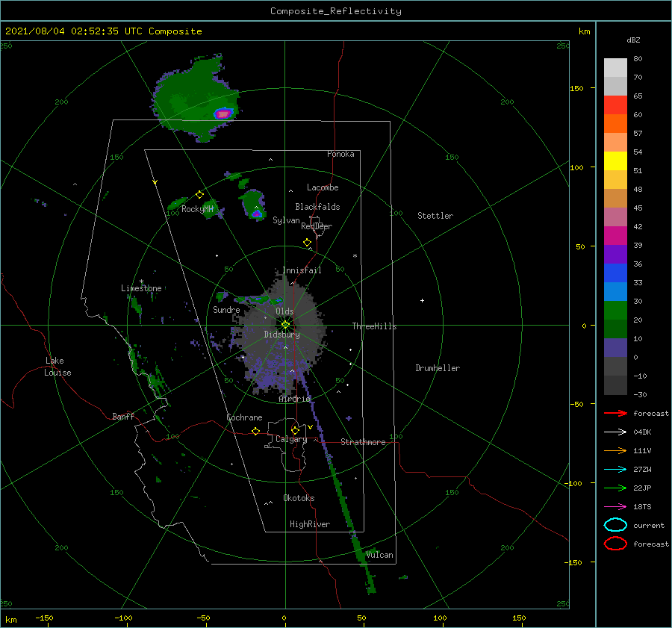This screenshot has width=672, height=628.
Task: Click the yellow radar-site diamond at map center
Action: point(285,325)
